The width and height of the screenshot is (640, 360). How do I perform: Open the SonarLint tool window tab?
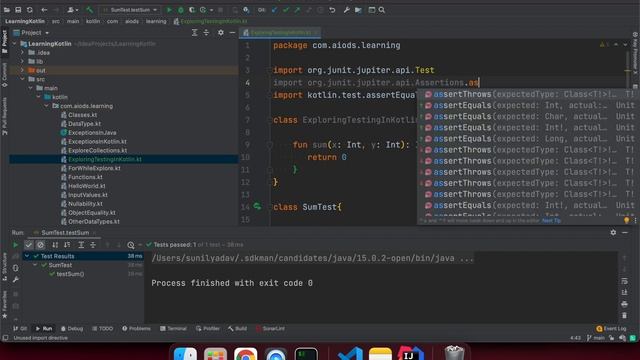[270, 329]
